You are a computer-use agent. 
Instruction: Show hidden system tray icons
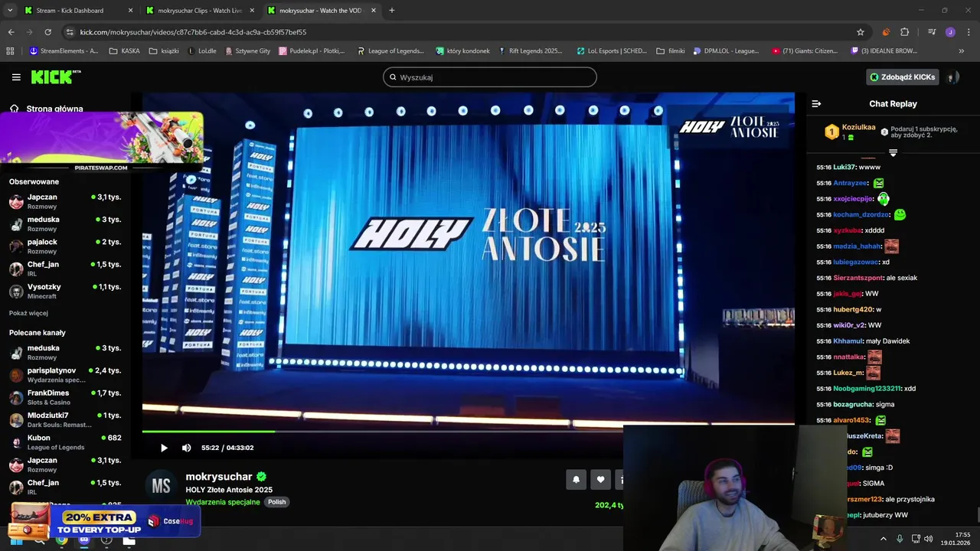point(883,539)
